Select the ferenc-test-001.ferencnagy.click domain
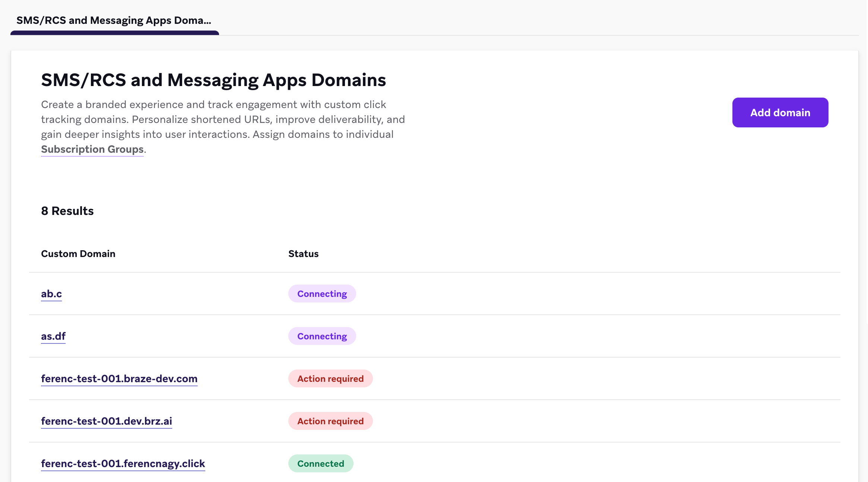Image resolution: width=868 pixels, height=482 pixels. [123, 463]
